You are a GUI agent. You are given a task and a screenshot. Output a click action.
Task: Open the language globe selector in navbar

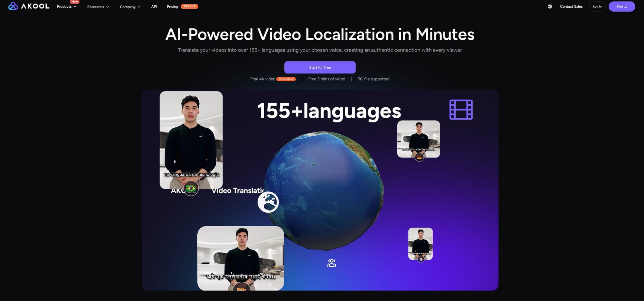click(550, 6)
